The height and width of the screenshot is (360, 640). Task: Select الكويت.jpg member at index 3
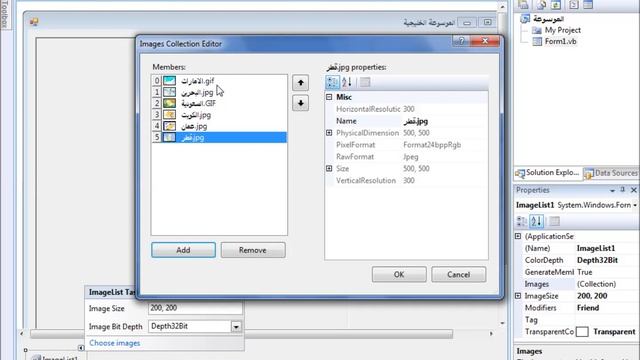(x=219, y=115)
